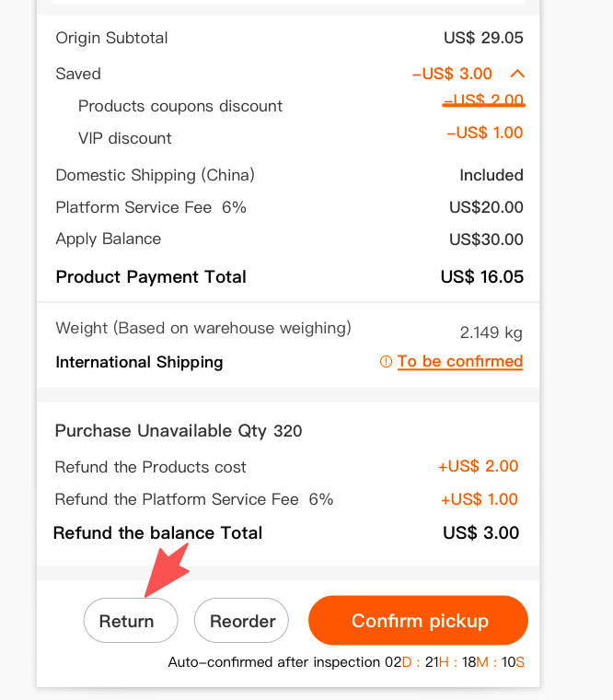Viewport: 613px width, 700px height.
Task: Click the Product Payment Total US$ 16.05 amount
Action: (481, 276)
